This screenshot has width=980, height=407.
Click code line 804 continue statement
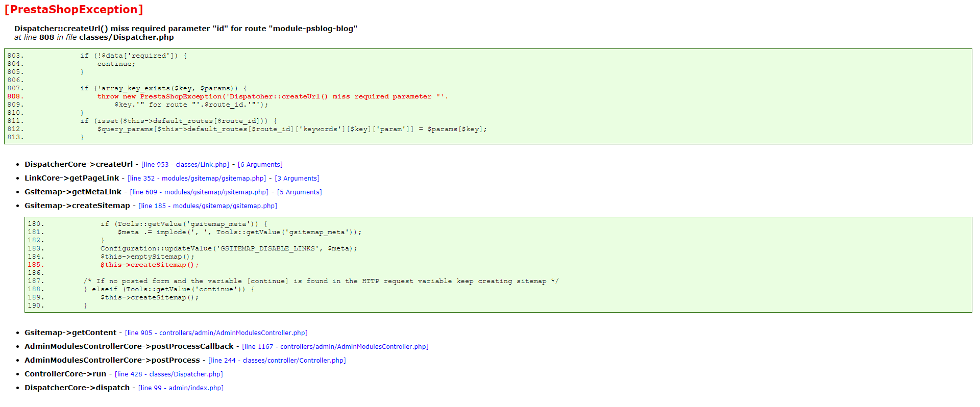coord(116,64)
